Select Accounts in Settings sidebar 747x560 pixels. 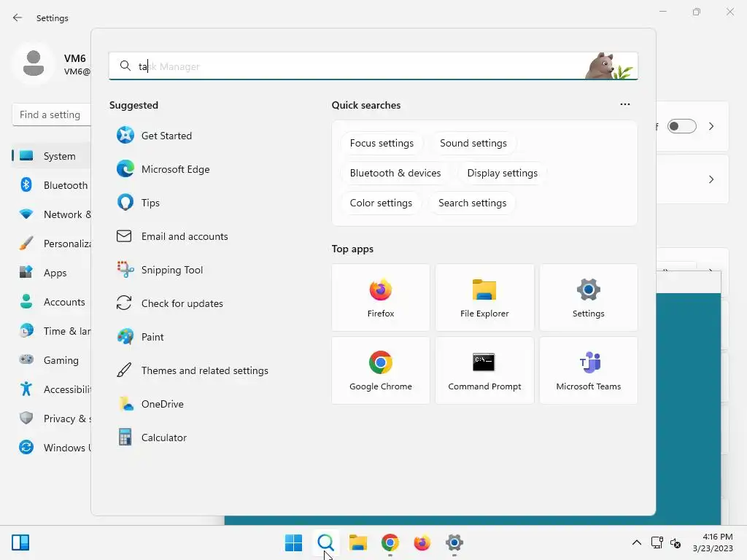tap(52, 301)
